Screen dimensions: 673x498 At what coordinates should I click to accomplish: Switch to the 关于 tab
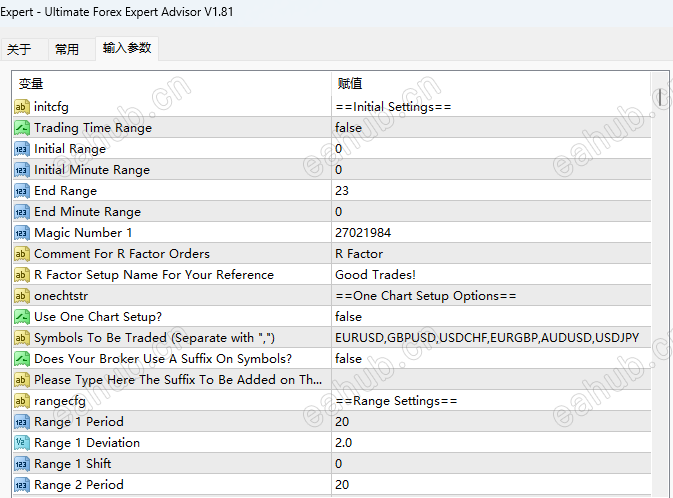(19, 49)
